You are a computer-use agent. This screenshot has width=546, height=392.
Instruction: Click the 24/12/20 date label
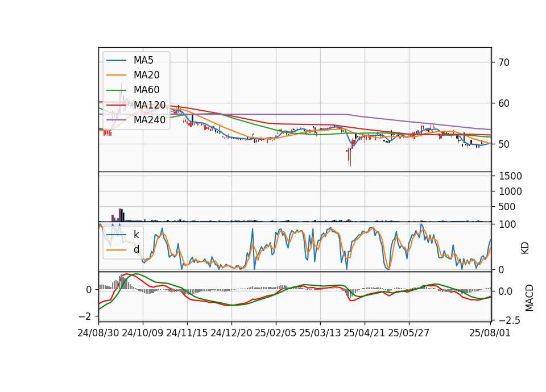231,333
